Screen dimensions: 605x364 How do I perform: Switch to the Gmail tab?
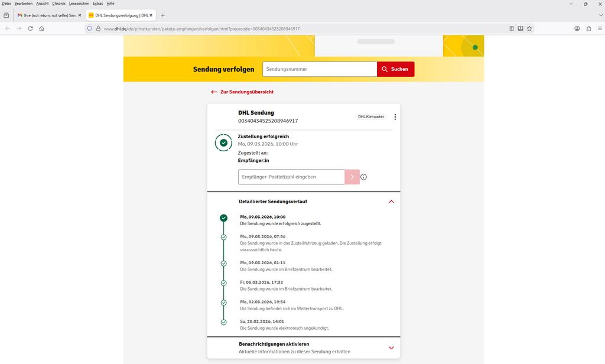click(x=47, y=15)
